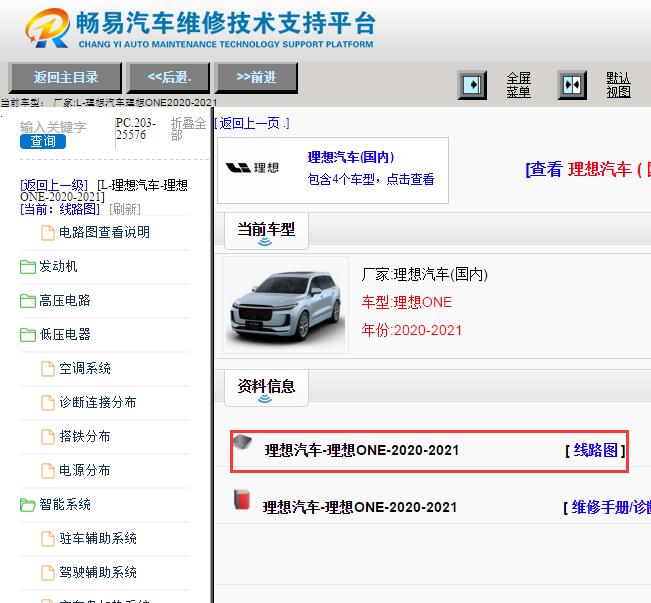This screenshot has width=651, height=603.
Task: Click the 返回上一级 link in the sidebar
Action: pyautogui.click(x=54, y=185)
